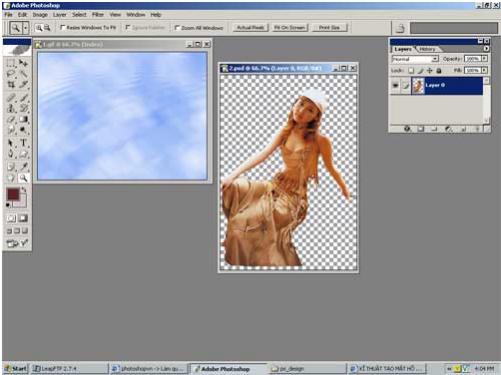Viewport: 501px width, 375px height.
Task: Click Zoom Out icon in options bar
Action: pos(47,28)
